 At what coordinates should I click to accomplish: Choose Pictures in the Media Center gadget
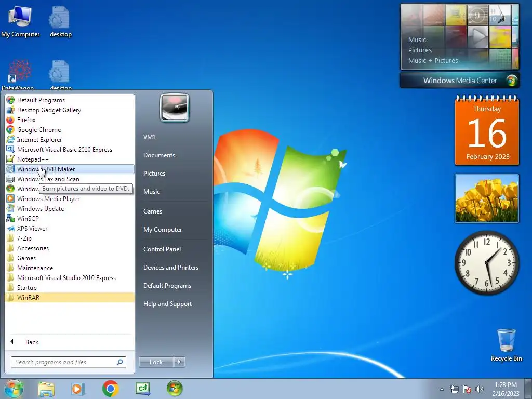pos(420,50)
